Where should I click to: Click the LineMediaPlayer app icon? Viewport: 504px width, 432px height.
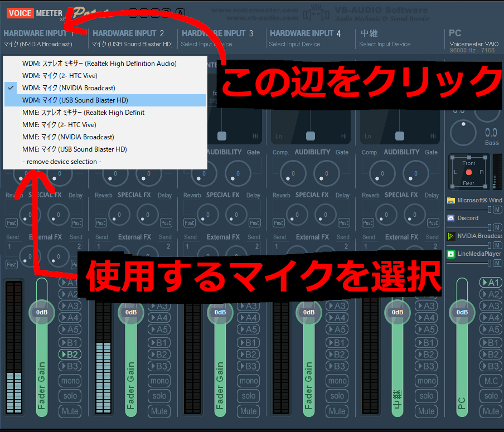[x=450, y=254]
